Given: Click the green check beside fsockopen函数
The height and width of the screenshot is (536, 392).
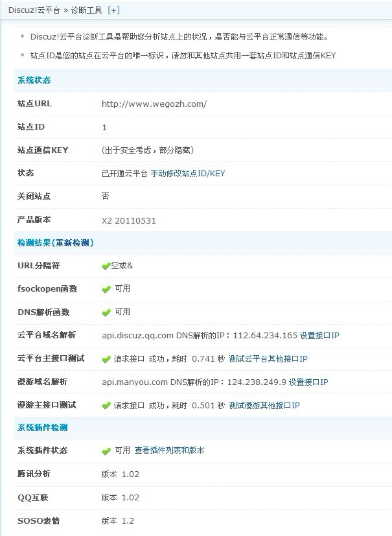Looking at the screenshot, I should pos(106,289).
